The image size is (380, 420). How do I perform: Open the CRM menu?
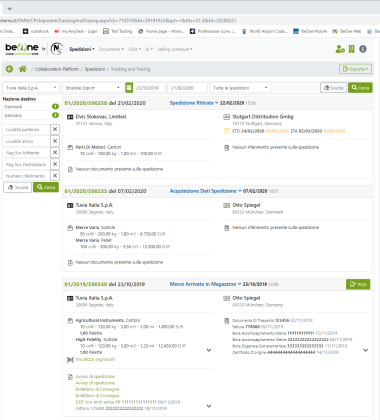(x=134, y=49)
